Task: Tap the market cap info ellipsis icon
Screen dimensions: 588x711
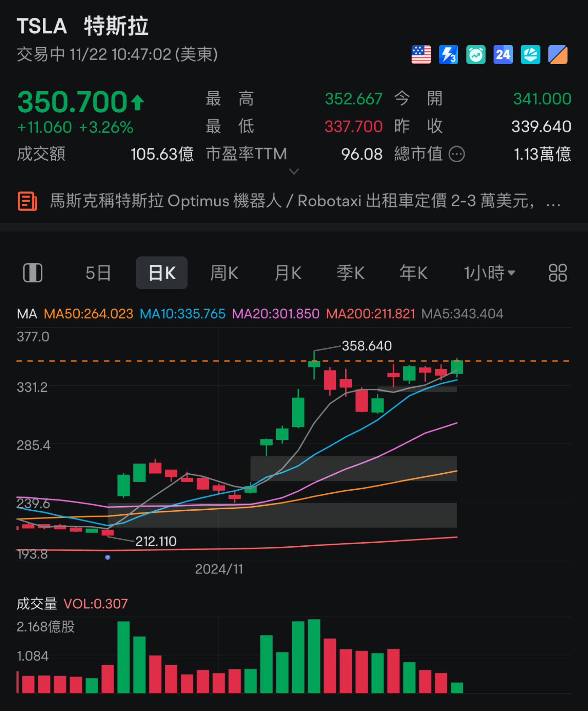Action: pyautogui.click(x=457, y=154)
